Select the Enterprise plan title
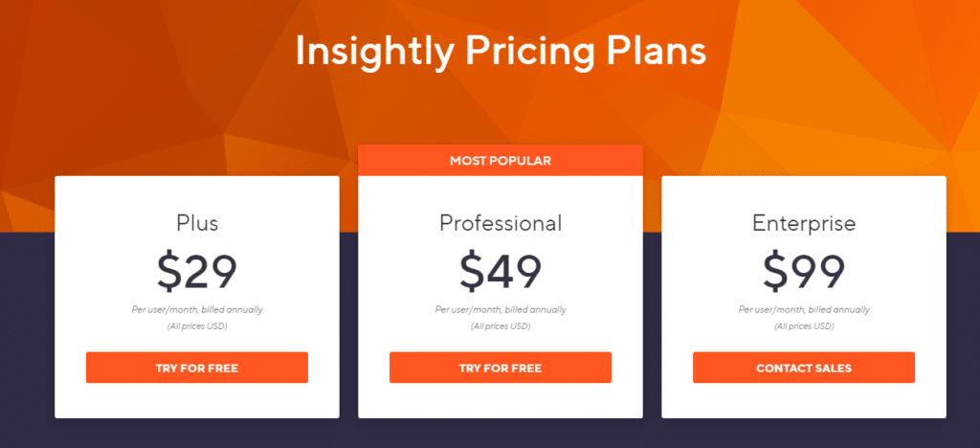The height and width of the screenshot is (448, 980). pyautogui.click(x=804, y=223)
